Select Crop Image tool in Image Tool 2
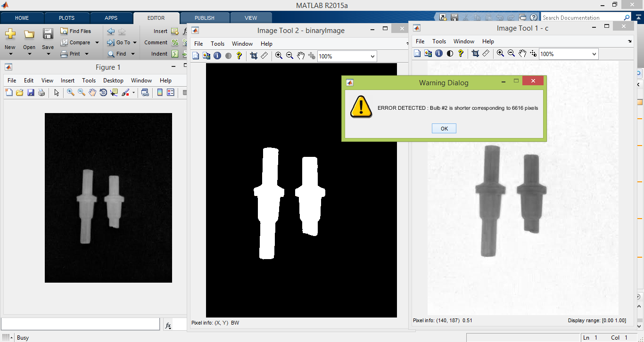Image resolution: width=644 pixels, height=342 pixels. pyautogui.click(x=254, y=56)
